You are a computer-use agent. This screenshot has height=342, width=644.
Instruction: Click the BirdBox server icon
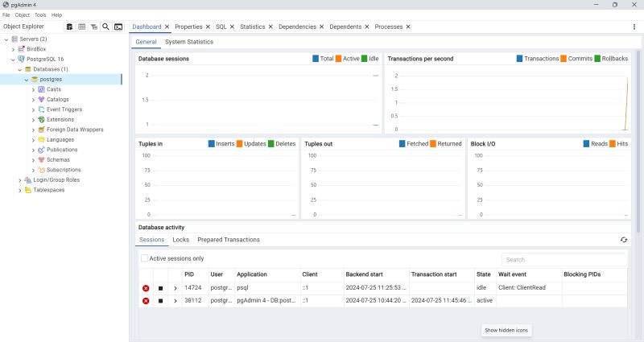(22, 49)
